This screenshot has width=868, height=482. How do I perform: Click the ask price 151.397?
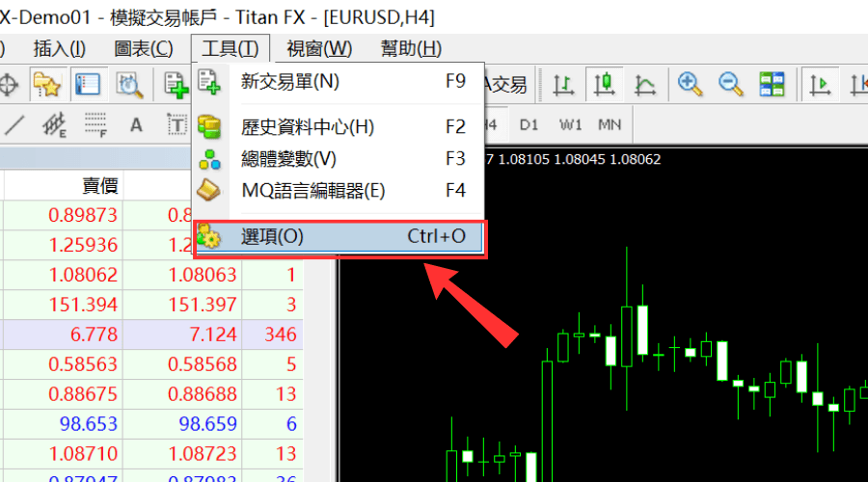coord(203,305)
